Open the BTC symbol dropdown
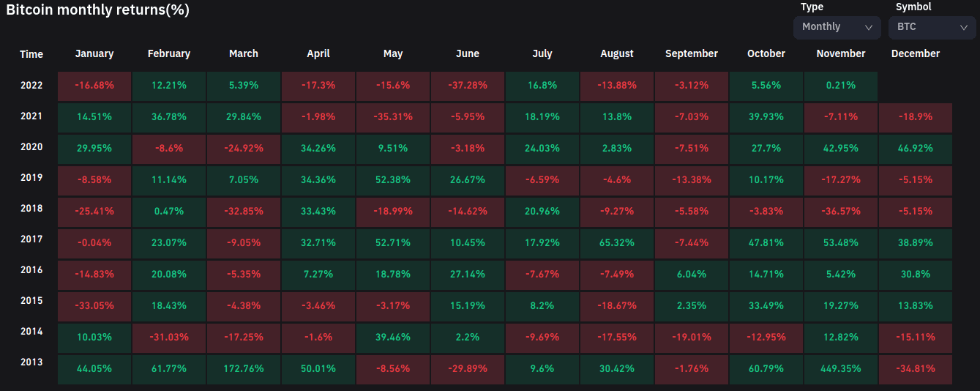This screenshot has height=391, width=980. [932, 27]
